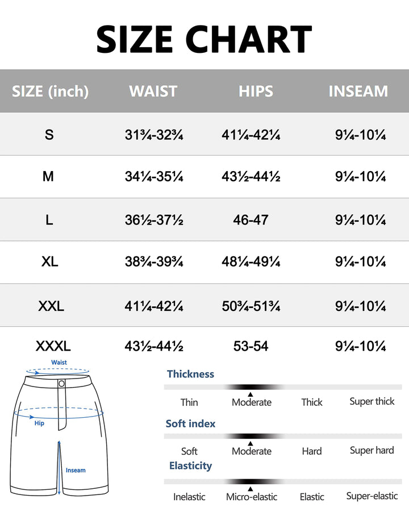Select the HIPS column header
Screen dimensions: 409x532
[x=256, y=91]
